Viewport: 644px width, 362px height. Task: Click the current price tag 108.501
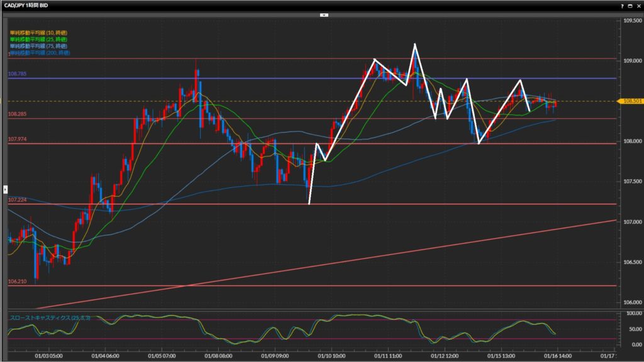pyautogui.click(x=630, y=101)
